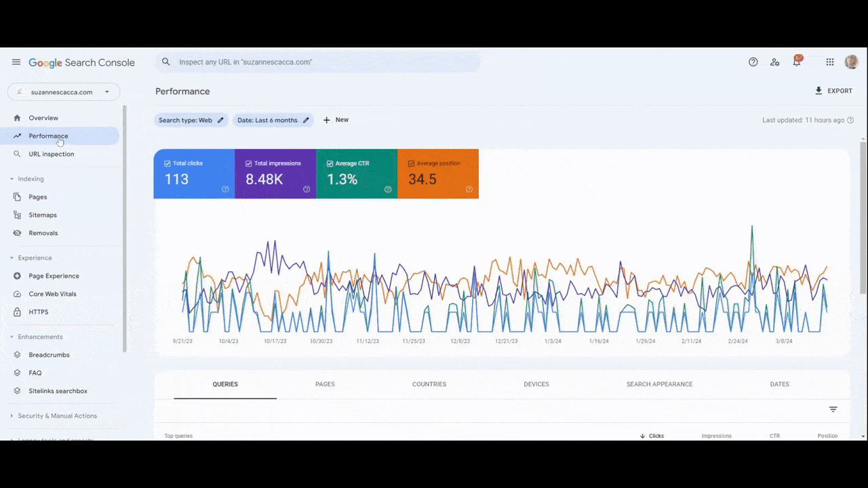Image resolution: width=868 pixels, height=488 pixels.
Task: Open Search Console notifications bell
Action: (797, 62)
